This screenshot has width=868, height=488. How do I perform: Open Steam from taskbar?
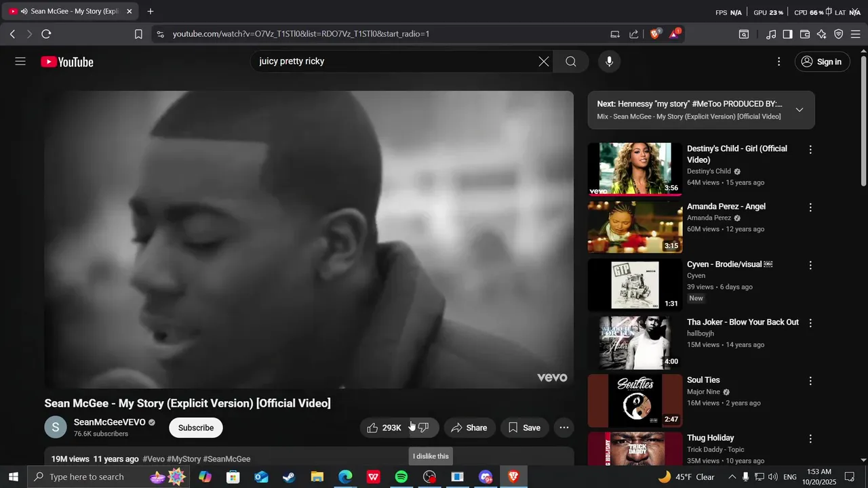click(x=289, y=477)
